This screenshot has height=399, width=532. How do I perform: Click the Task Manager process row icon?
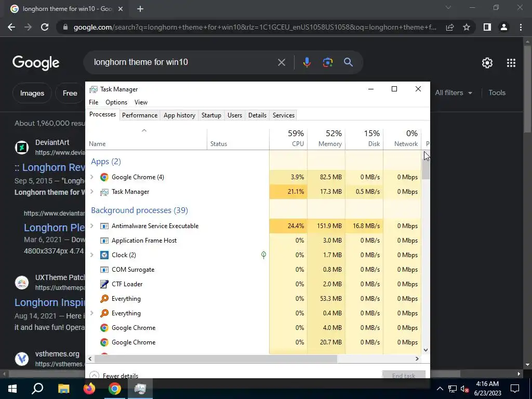[x=104, y=192]
